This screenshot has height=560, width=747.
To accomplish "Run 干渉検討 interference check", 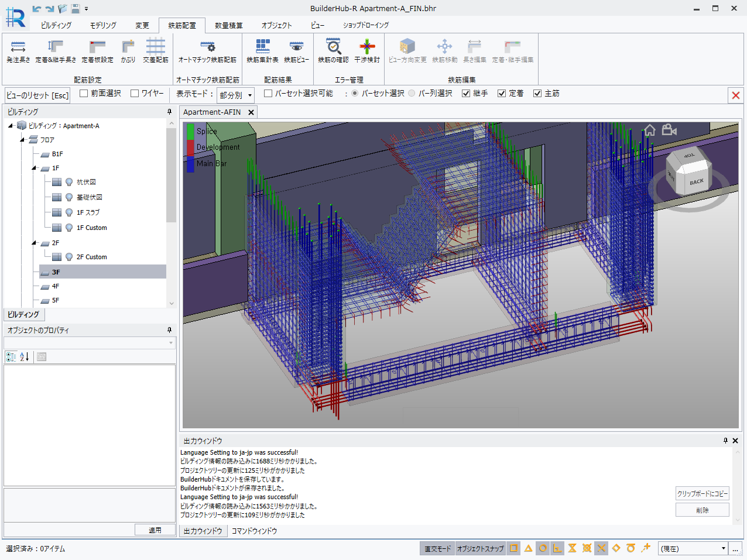I will pos(367,51).
